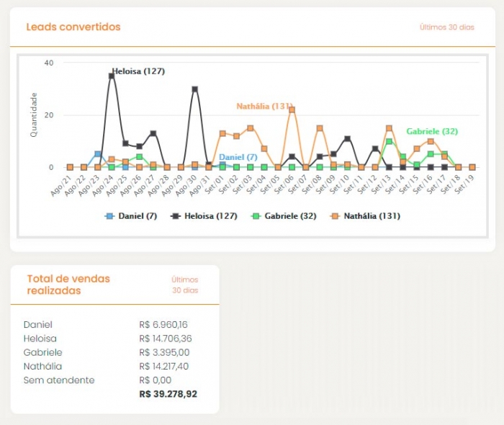Click Nathália's highest data point at Set/06
The width and height of the screenshot is (504, 425).
[x=292, y=109]
